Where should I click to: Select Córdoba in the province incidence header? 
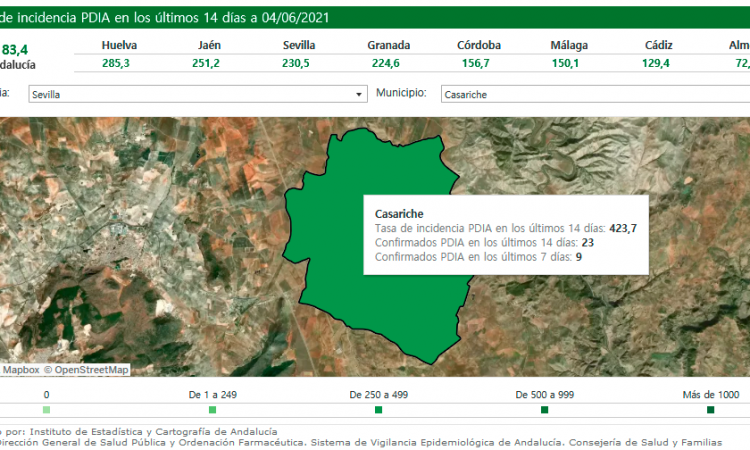click(x=479, y=46)
